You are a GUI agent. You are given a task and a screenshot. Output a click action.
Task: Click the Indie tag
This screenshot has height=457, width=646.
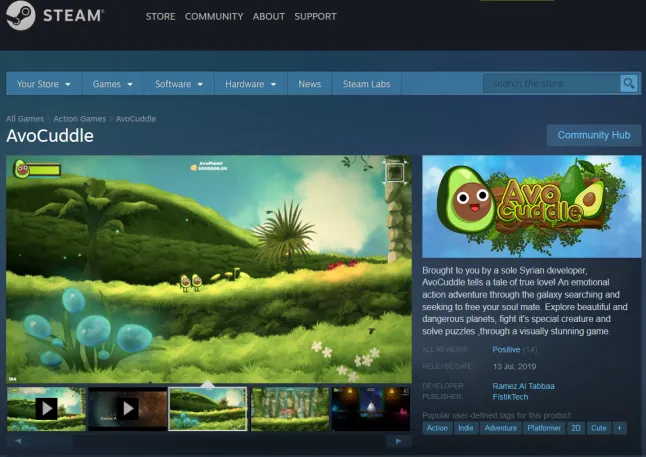coord(466,428)
